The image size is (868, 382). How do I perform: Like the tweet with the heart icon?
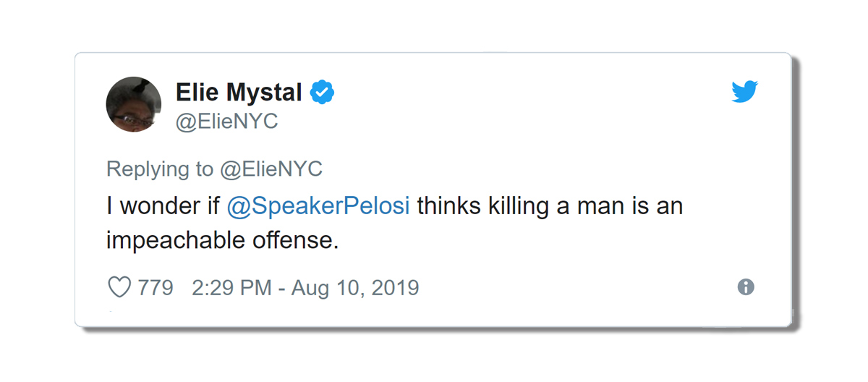pos(119,287)
